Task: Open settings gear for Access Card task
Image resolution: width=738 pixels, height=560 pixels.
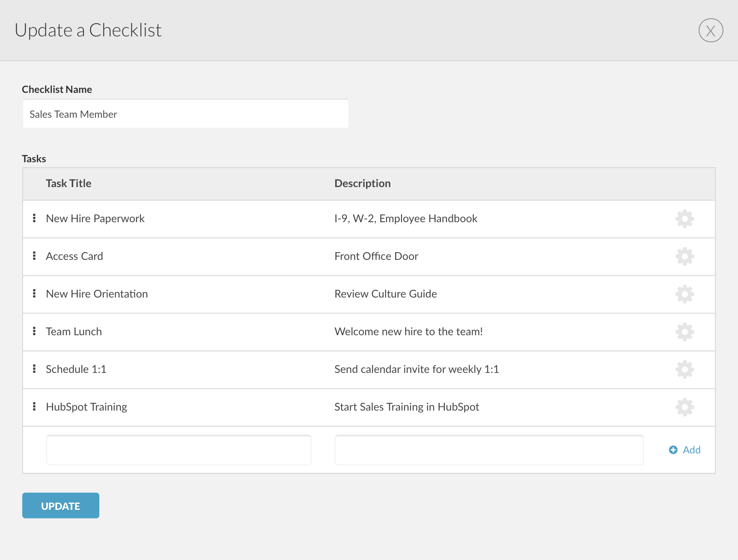Action: 684,256
